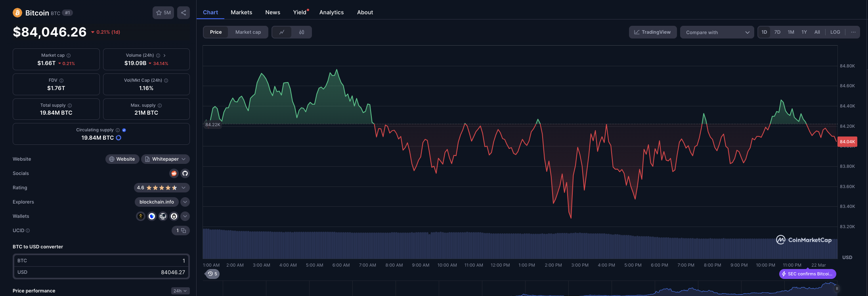Viewport: 868px width, 296px height.
Task: Show Total supply info icon
Action: point(70,106)
